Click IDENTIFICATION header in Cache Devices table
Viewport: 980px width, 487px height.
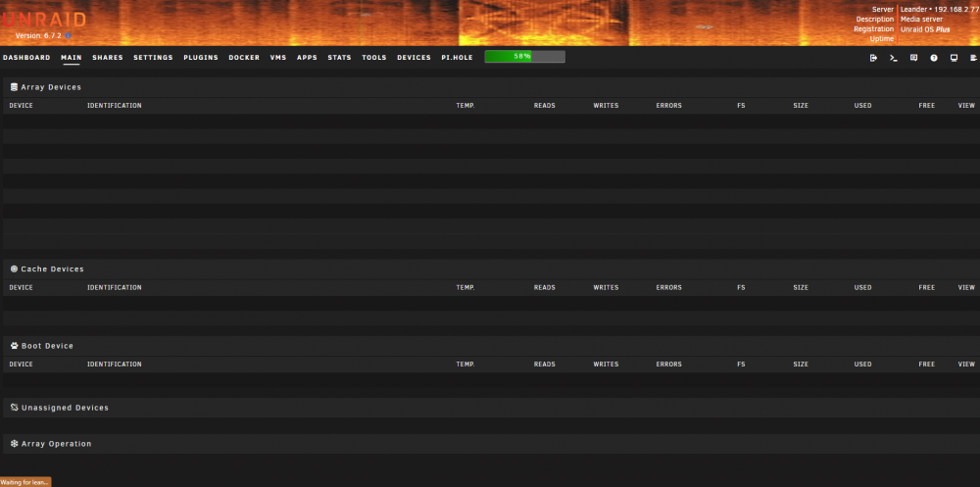tap(115, 287)
